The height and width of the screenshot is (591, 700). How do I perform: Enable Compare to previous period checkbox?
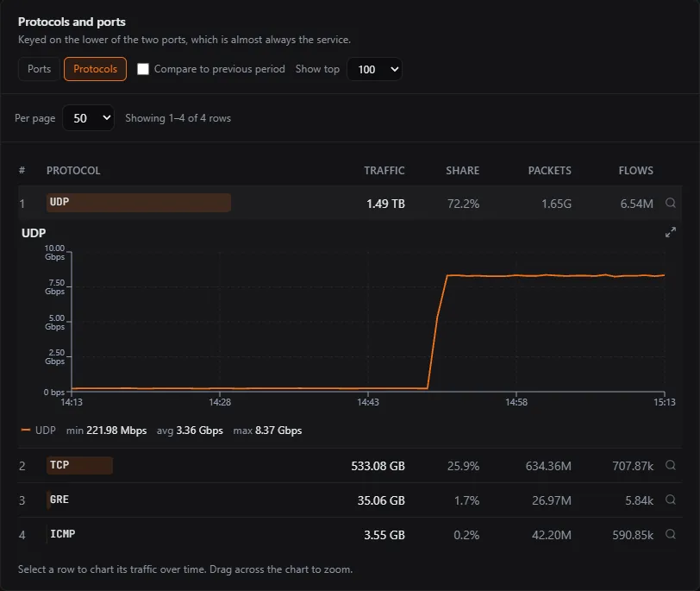pyautogui.click(x=143, y=69)
